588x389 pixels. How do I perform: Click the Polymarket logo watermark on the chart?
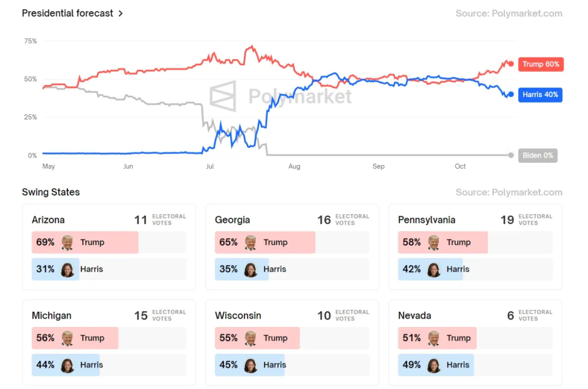pyautogui.click(x=223, y=96)
